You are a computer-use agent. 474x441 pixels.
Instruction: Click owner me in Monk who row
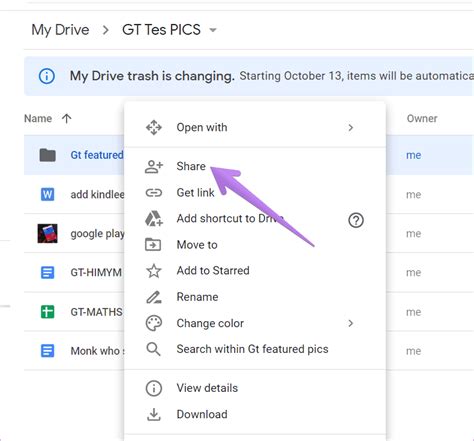click(413, 351)
